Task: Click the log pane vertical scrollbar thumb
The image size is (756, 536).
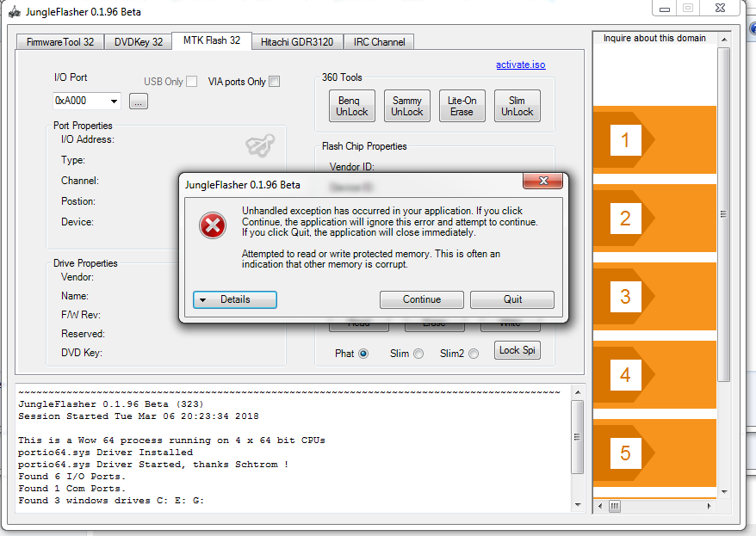Action: coord(578,437)
